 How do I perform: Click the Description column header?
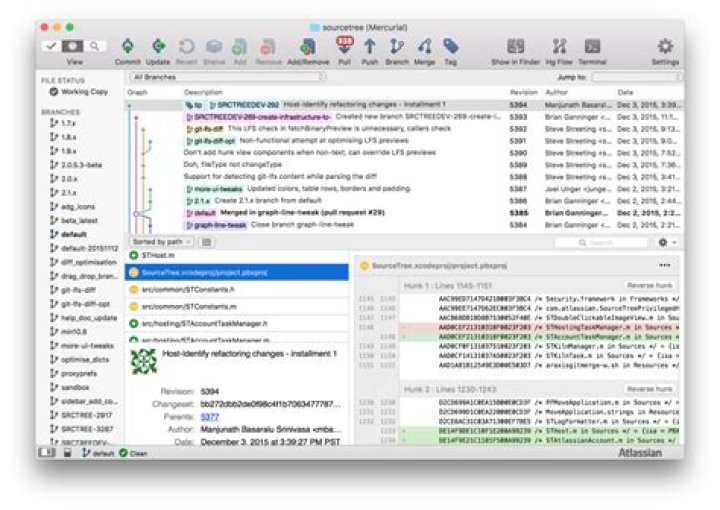pos(203,92)
